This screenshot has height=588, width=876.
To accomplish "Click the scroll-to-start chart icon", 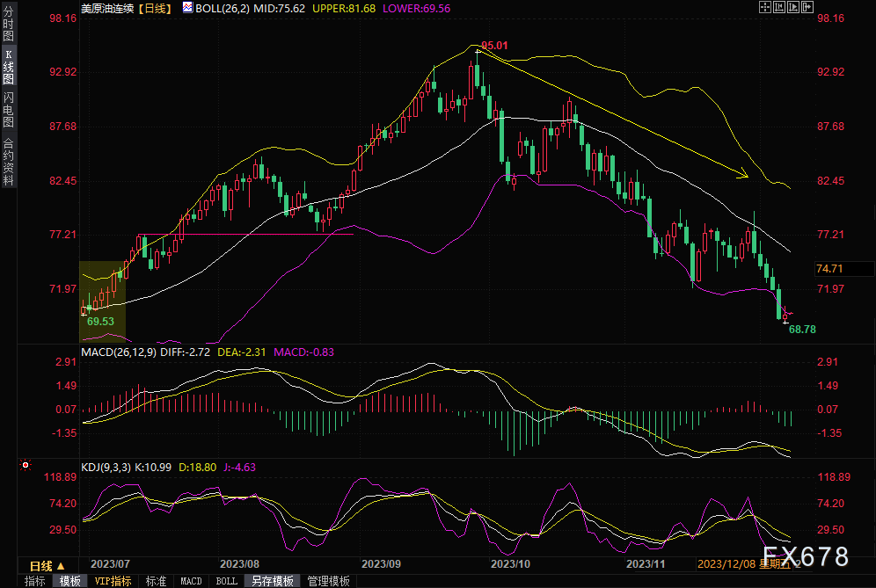I will point(778,7).
